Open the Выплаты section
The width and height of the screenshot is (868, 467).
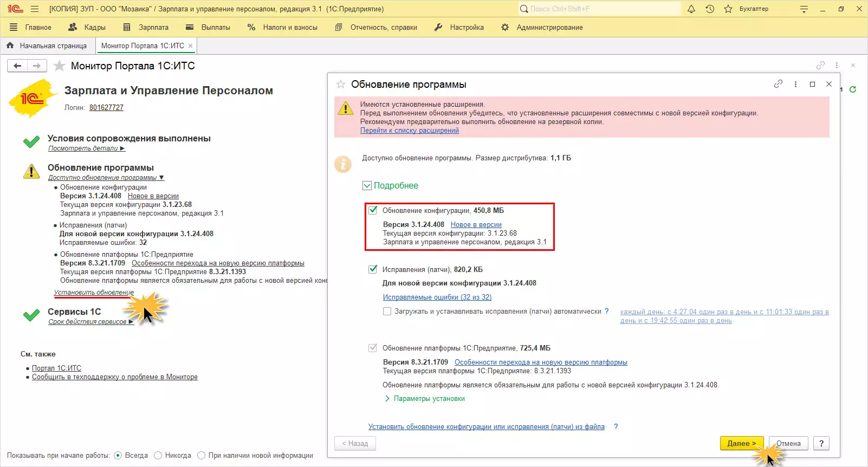click(x=208, y=27)
